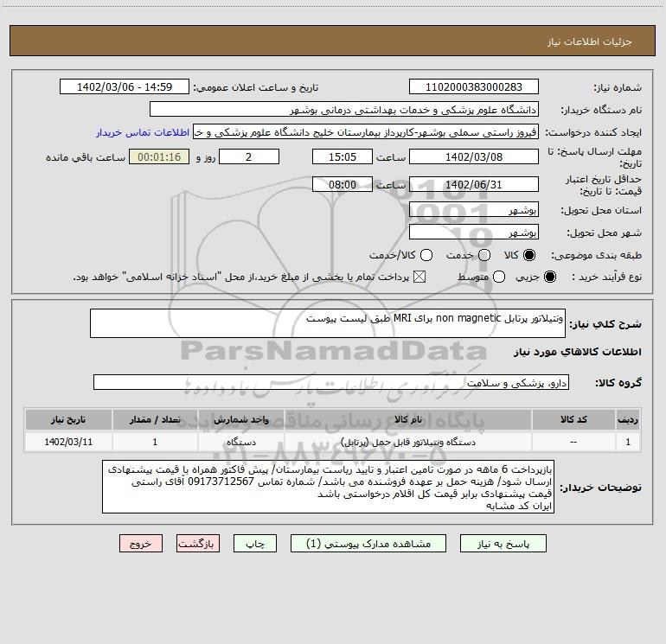Select the جزیی purchase type radio
This screenshot has width=666, height=644.
tap(549, 277)
